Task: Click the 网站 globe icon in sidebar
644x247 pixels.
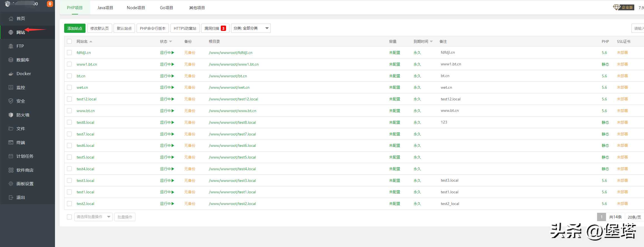Action: 11,32
